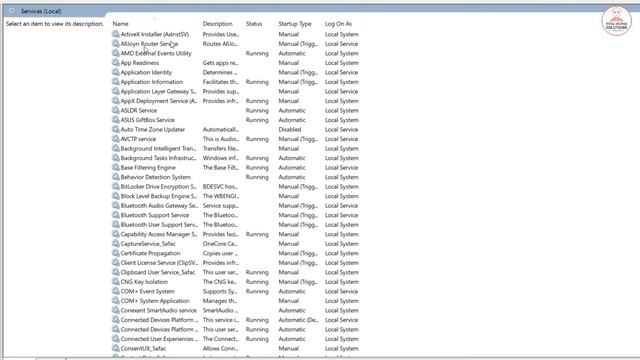Viewport: 640px width, 360px height.
Task: Select the Block Level Backup Engine S.. name
Action: pos(158,196)
